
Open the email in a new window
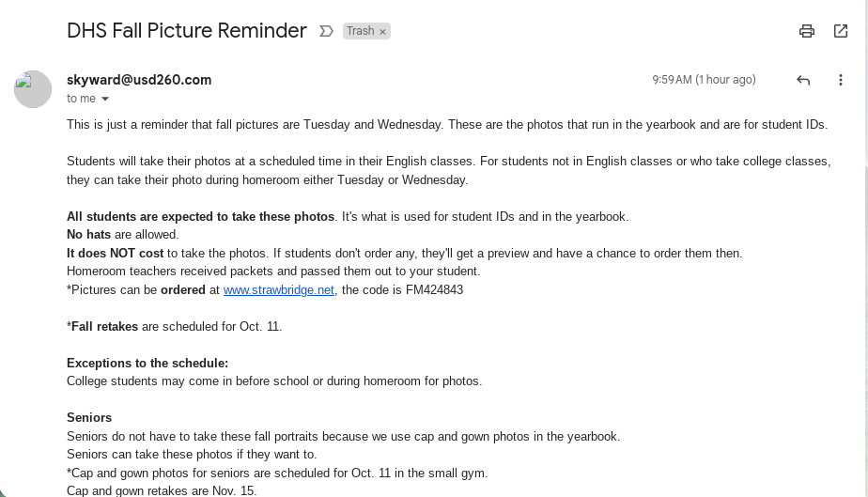[x=841, y=31]
